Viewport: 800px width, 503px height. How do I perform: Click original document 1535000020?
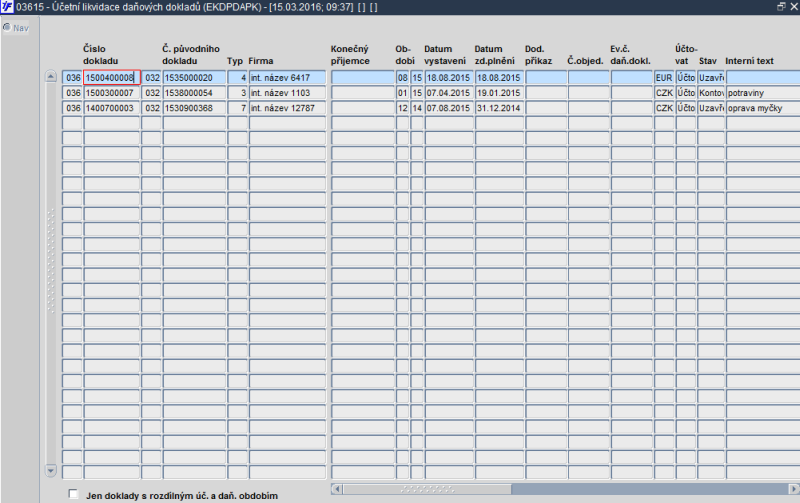click(194, 78)
